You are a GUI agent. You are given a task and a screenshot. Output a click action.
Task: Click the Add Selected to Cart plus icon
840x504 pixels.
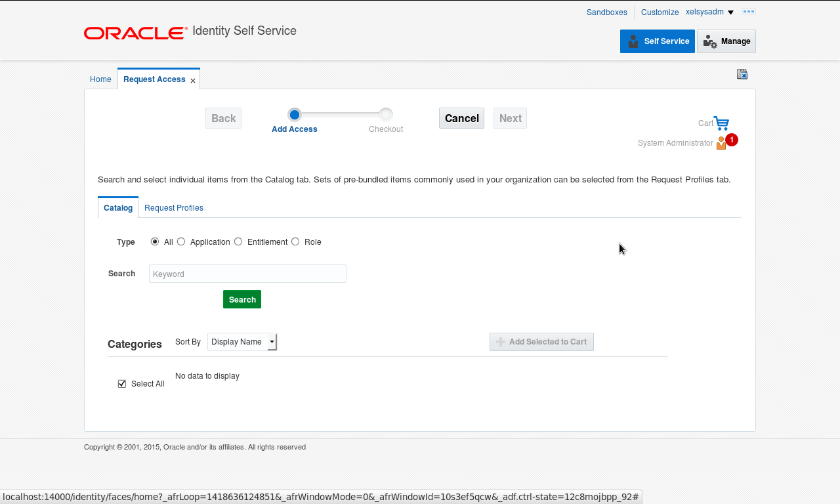pyautogui.click(x=499, y=341)
